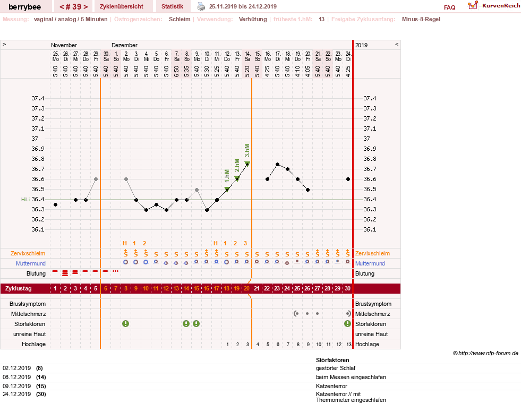Click the printer icon
The width and height of the screenshot is (521, 420).
click(x=201, y=6)
